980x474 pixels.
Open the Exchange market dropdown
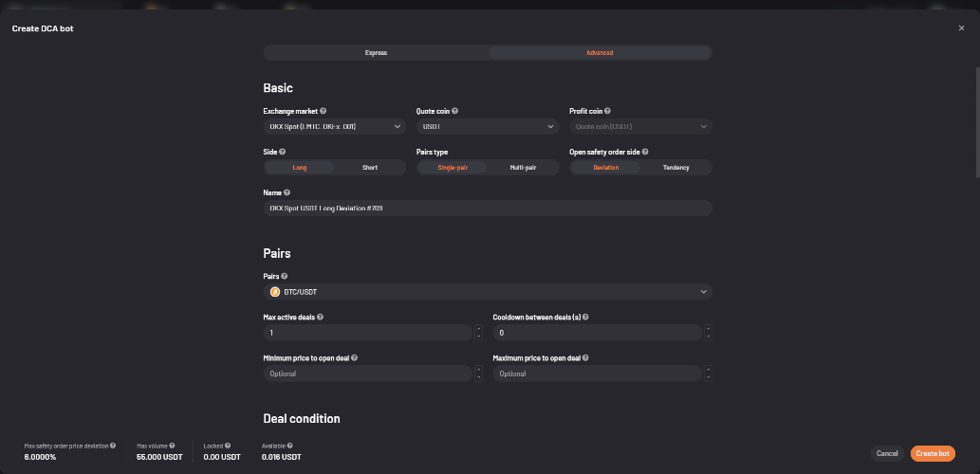(334, 127)
